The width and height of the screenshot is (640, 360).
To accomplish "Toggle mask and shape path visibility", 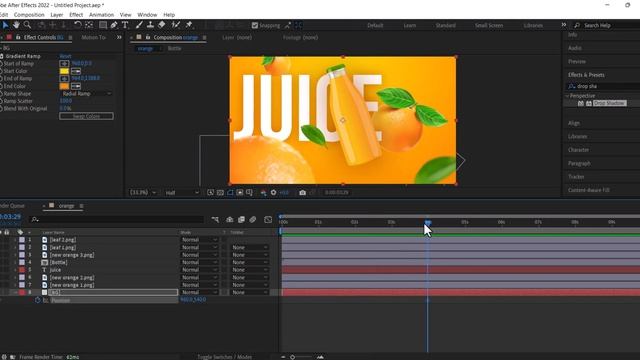I will pyautogui.click(x=230, y=193).
